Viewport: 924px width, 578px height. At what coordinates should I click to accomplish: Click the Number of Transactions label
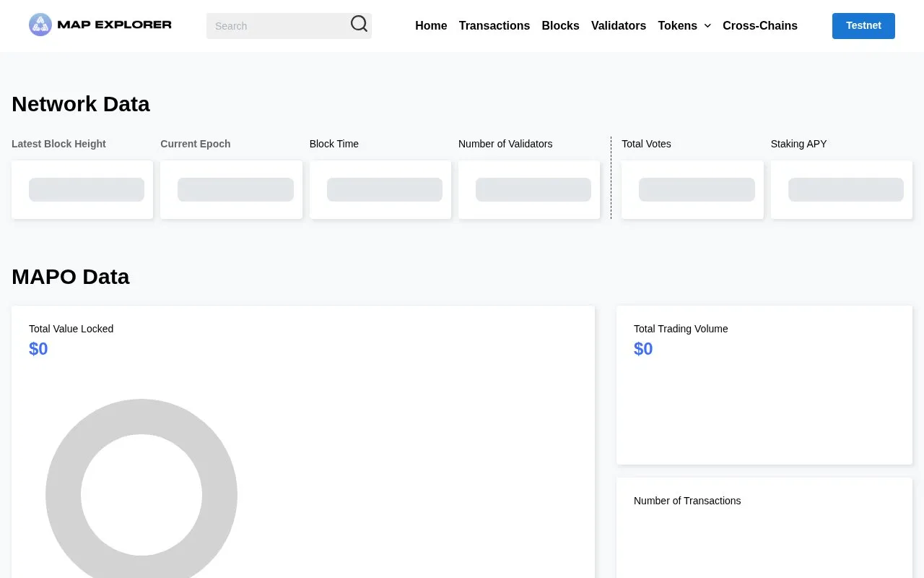(x=687, y=501)
